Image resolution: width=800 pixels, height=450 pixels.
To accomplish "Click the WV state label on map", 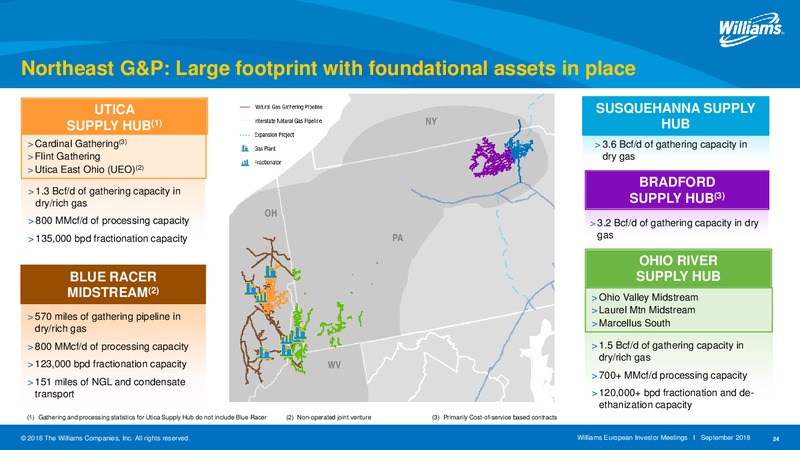I will pyautogui.click(x=334, y=365).
